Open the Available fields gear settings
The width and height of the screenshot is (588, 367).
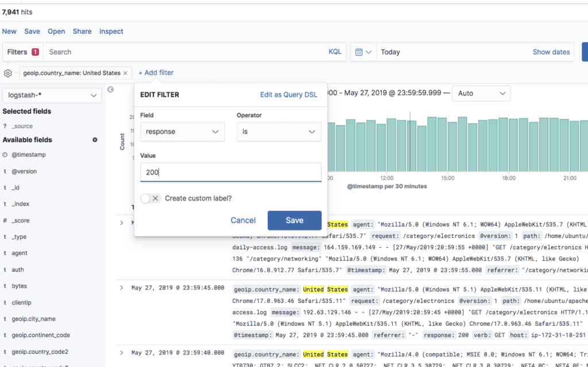[95, 140]
